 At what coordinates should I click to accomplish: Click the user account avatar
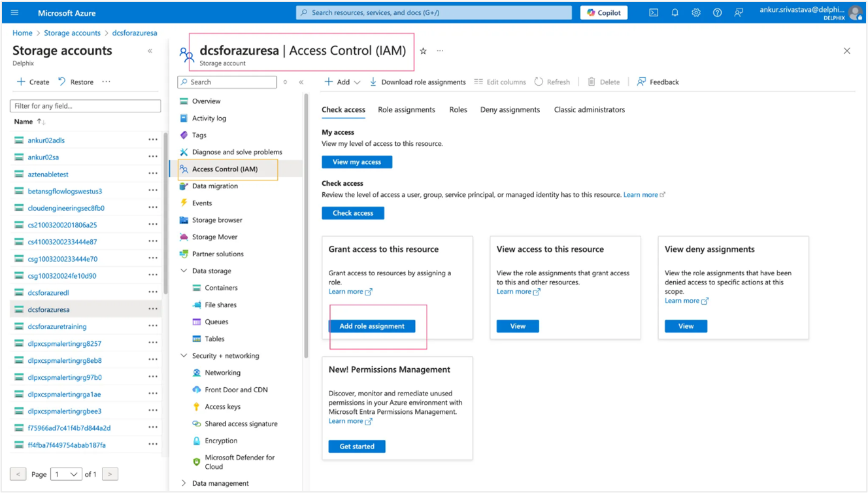[x=855, y=13]
